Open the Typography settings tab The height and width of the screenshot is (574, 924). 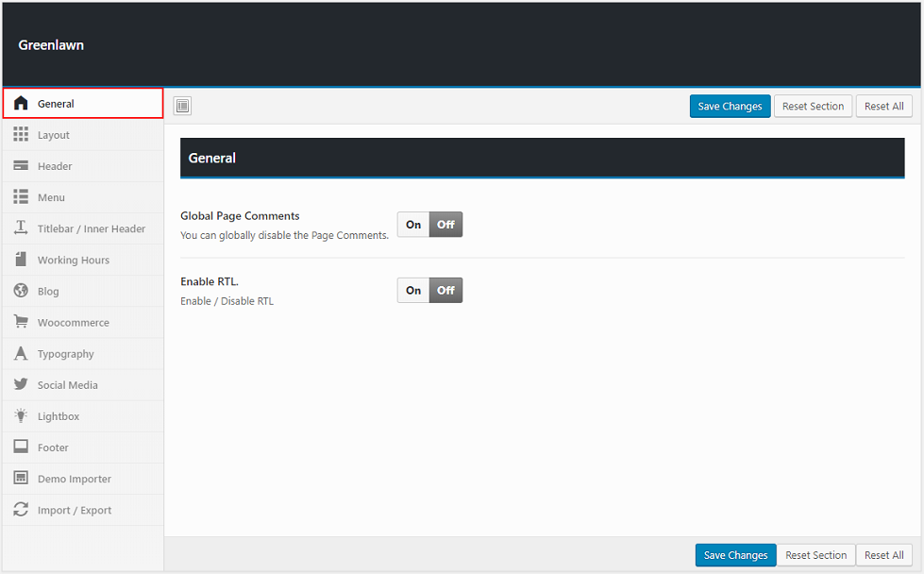coord(65,354)
